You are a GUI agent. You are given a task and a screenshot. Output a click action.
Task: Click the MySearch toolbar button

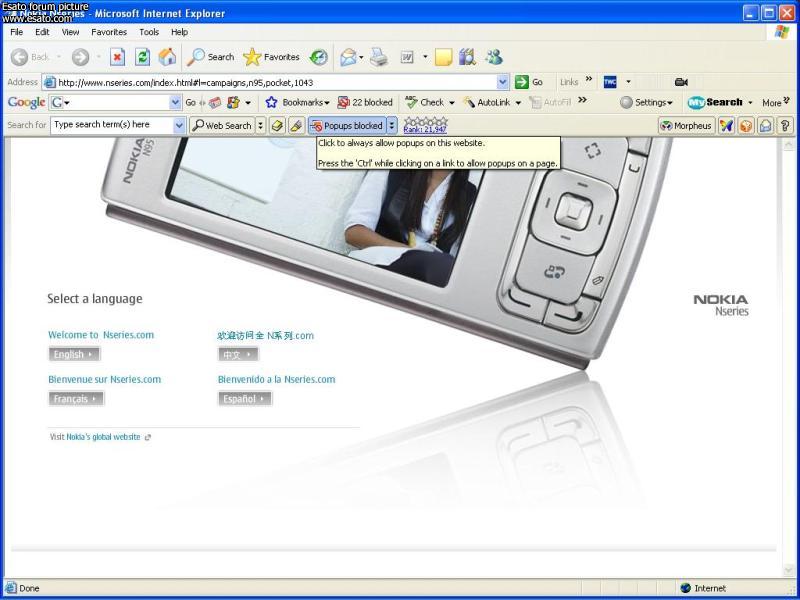coord(715,103)
